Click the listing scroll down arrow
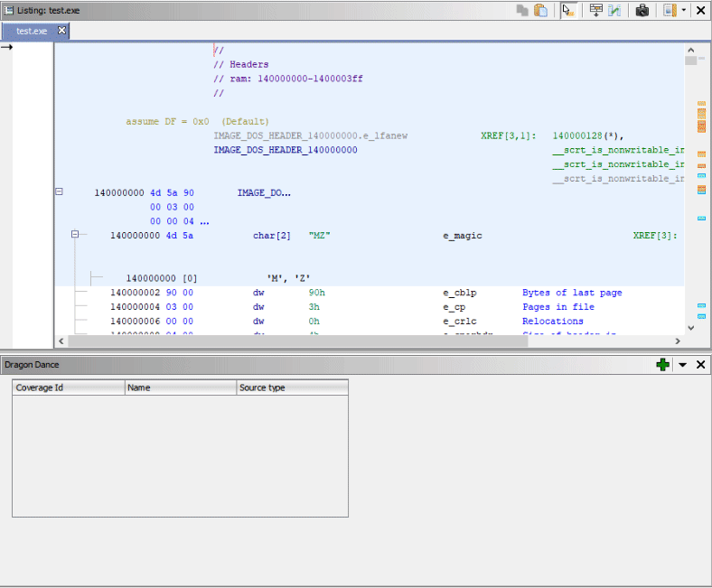 click(691, 327)
